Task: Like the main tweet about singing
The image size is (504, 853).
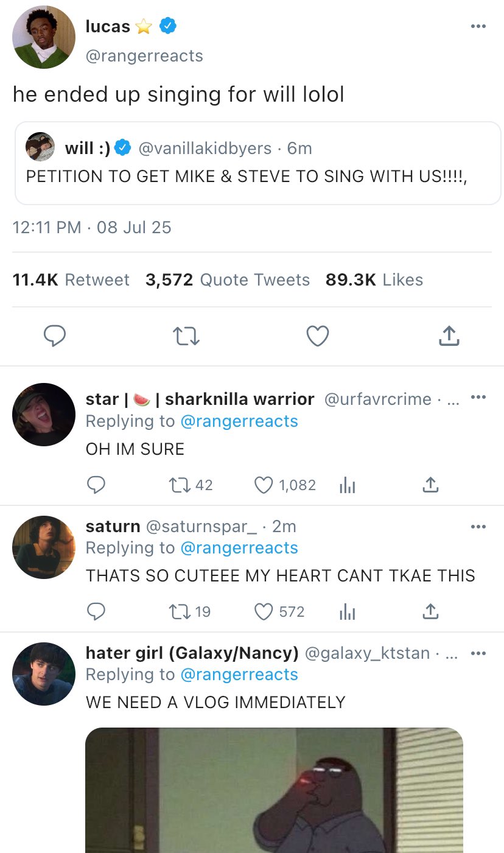Action: 317,336
